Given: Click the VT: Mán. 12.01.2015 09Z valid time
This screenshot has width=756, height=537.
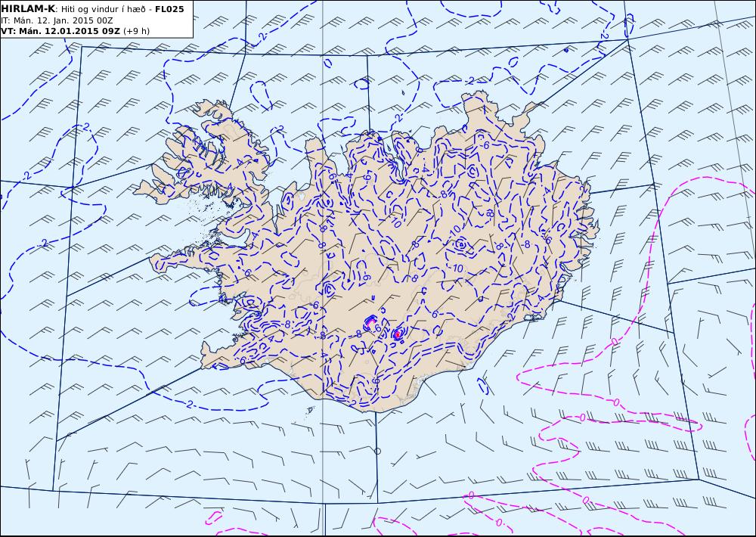Looking at the screenshot, I should tap(60, 31).
